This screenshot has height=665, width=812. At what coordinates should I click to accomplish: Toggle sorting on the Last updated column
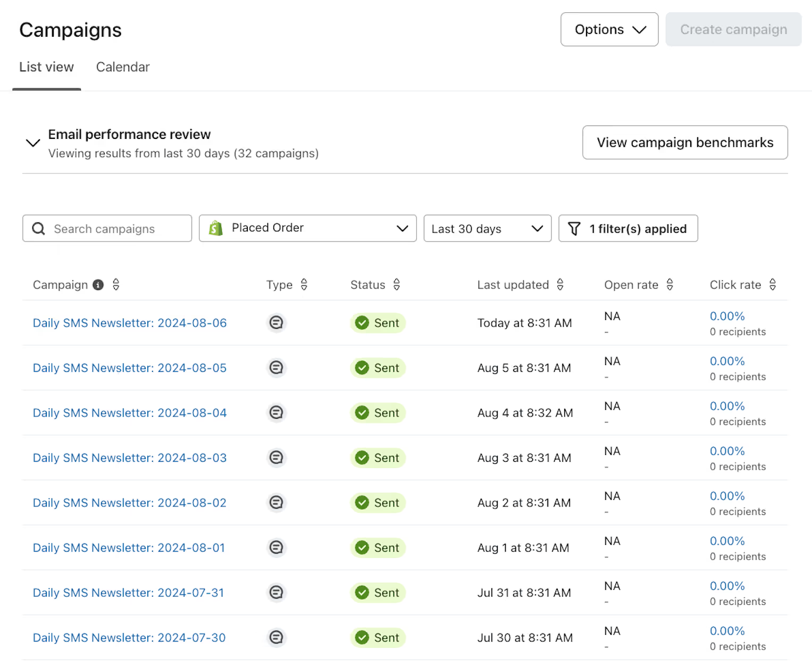click(x=560, y=285)
